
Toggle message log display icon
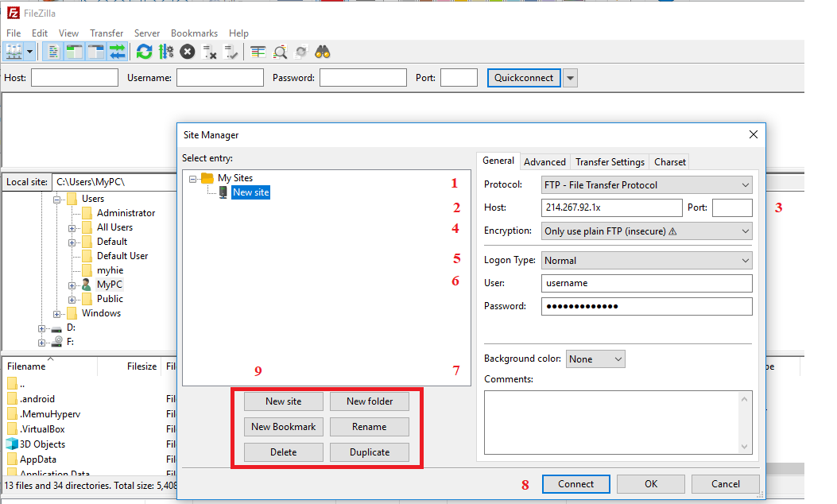[52, 52]
